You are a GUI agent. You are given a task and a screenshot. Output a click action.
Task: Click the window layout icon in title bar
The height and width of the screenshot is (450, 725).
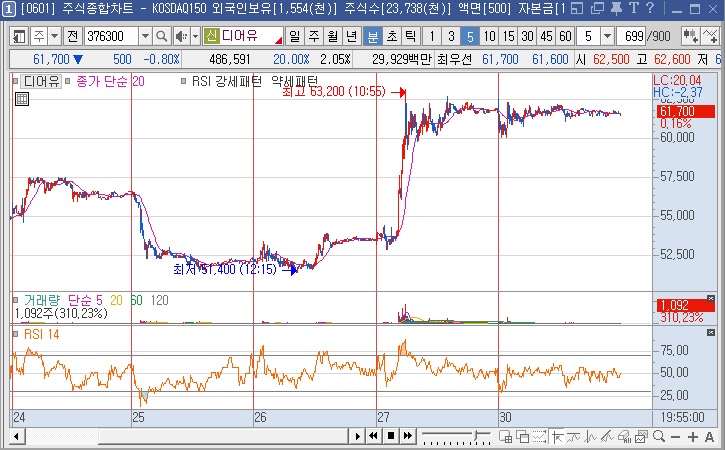coord(577,8)
